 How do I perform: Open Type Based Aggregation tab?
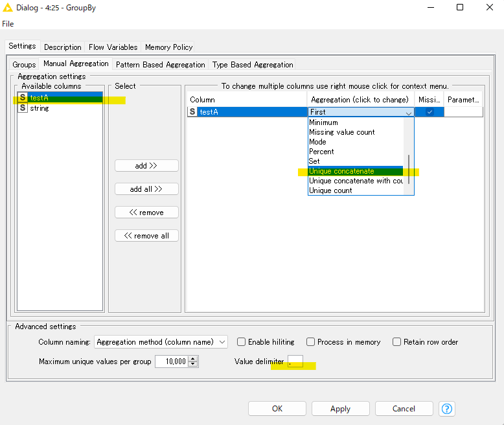[x=253, y=65]
